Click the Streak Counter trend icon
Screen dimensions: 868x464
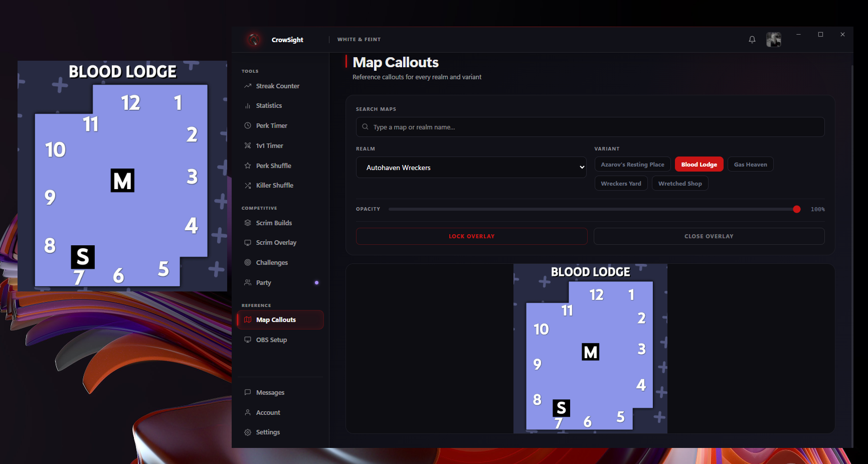248,86
